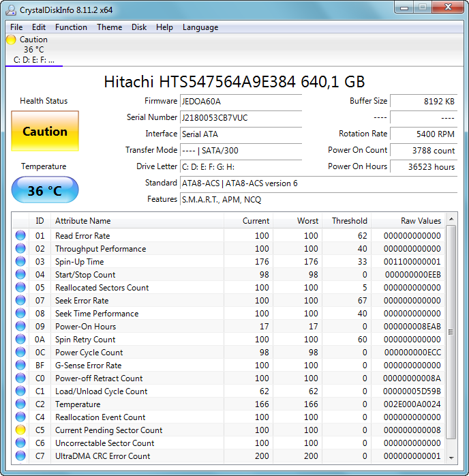Viewport: 469px width, 476px height.
Task: Click the status orb beside Load/Unload Cycle Count
Action: [20, 391]
